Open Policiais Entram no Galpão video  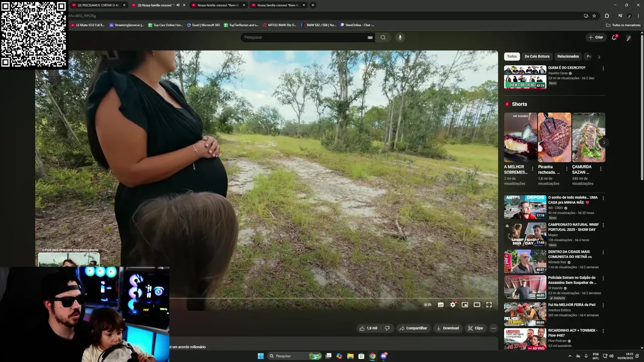click(x=525, y=287)
